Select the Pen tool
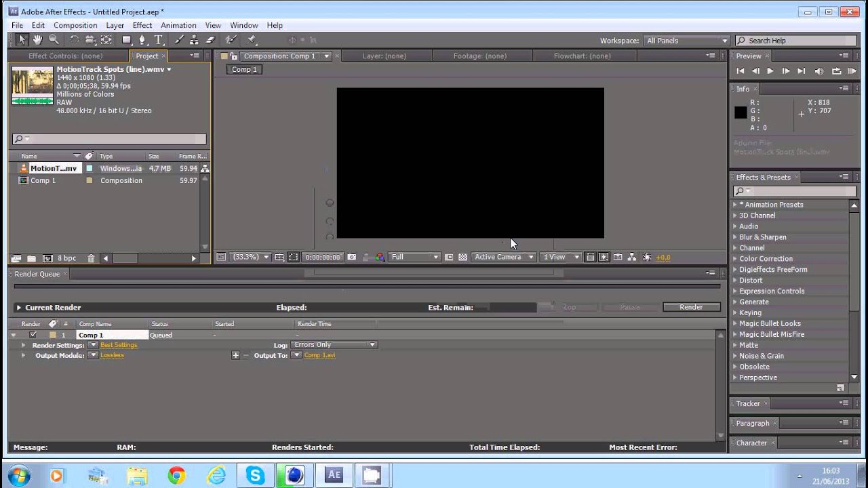This screenshot has width=868, height=488. tap(142, 40)
